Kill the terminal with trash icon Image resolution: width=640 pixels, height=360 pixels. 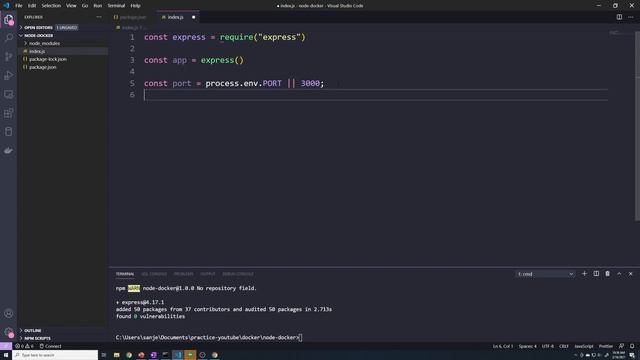(x=607, y=273)
